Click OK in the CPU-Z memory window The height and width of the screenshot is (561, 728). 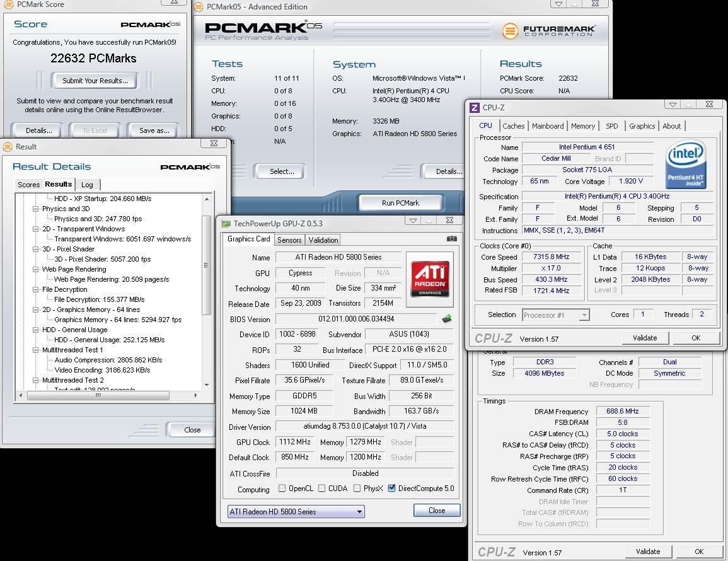699,552
